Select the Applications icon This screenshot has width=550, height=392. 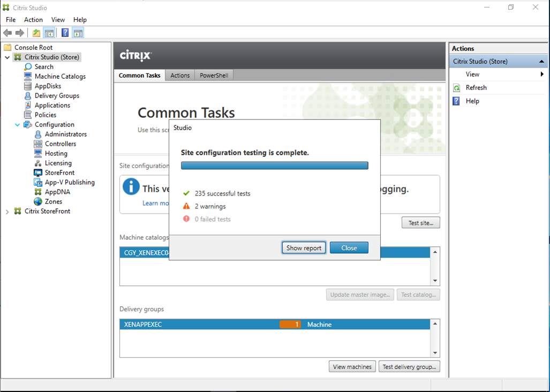coord(28,105)
